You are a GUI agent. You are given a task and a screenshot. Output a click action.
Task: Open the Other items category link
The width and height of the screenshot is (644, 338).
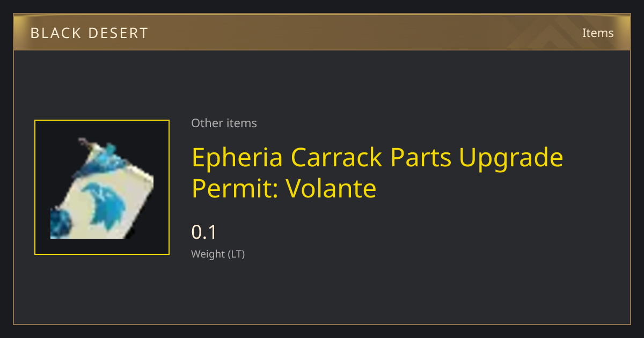pos(224,123)
